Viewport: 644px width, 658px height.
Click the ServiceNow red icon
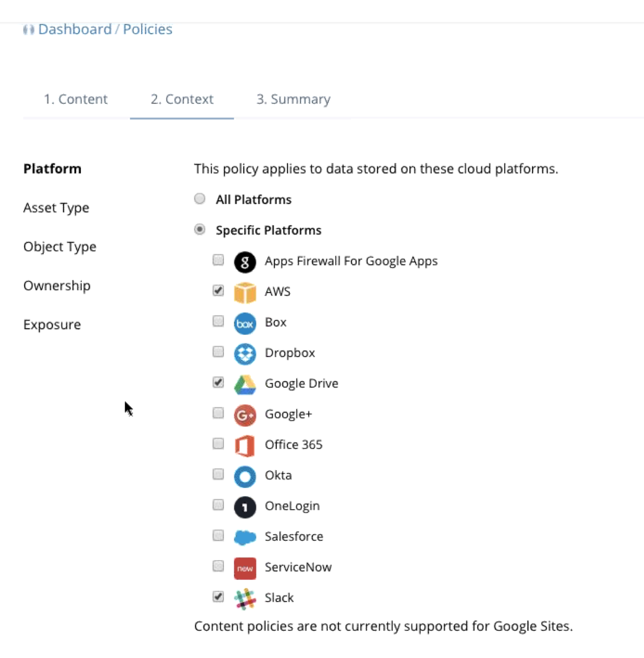(245, 568)
